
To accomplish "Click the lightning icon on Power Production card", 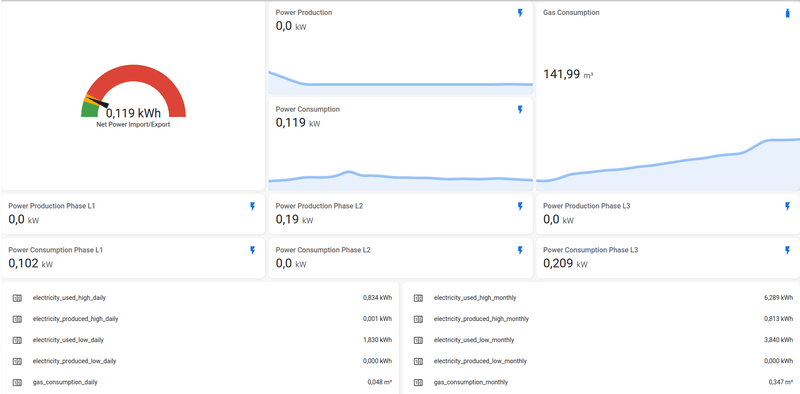I will (520, 13).
